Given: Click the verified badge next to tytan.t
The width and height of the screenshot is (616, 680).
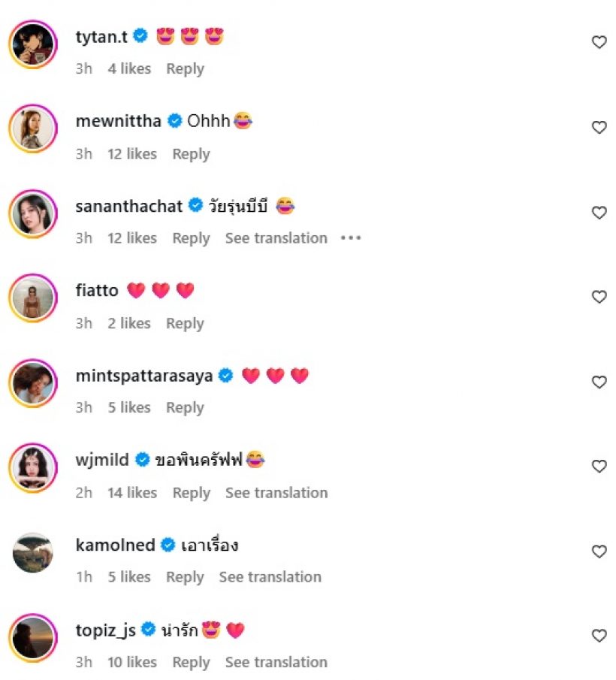Looking at the screenshot, I should click(x=140, y=34).
